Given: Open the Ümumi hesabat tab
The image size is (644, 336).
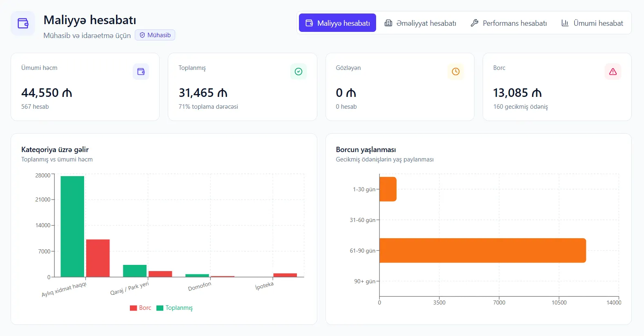Looking at the screenshot, I should point(592,23).
